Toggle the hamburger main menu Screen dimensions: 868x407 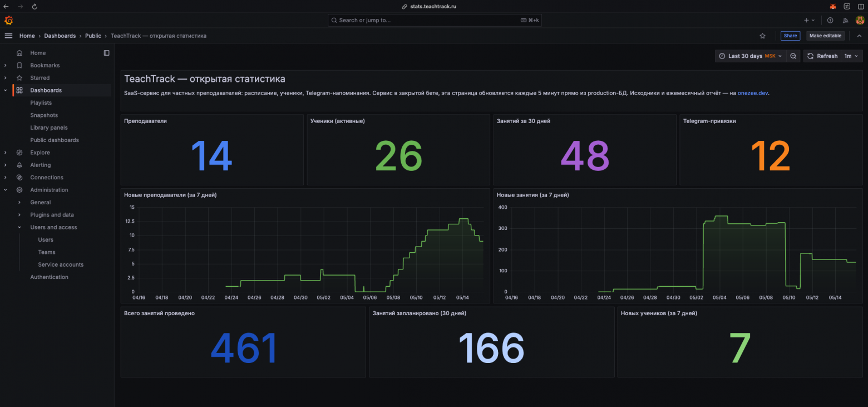pos(8,36)
